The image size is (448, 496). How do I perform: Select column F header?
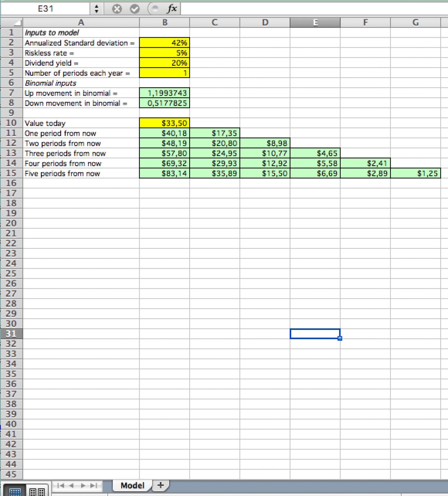tap(365, 23)
